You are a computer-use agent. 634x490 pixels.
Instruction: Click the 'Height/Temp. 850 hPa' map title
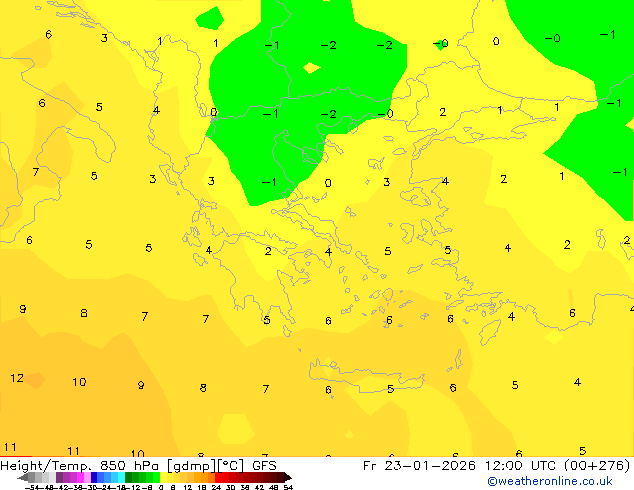(78, 465)
